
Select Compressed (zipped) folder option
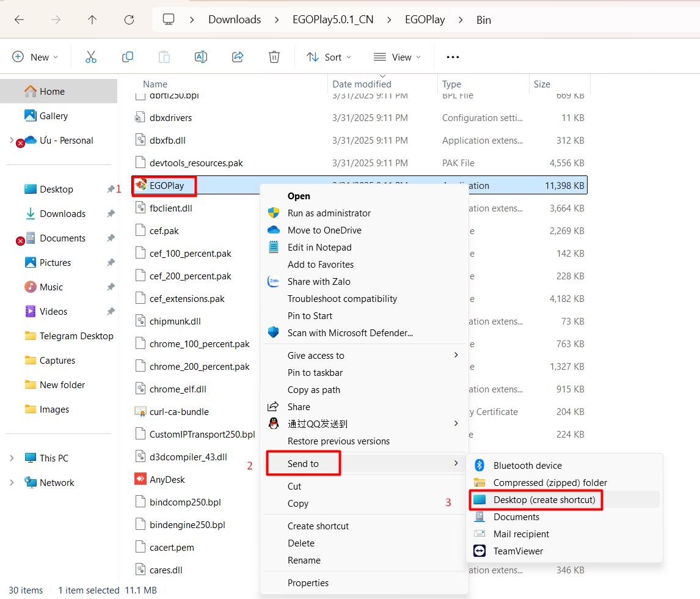pyautogui.click(x=564, y=482)
